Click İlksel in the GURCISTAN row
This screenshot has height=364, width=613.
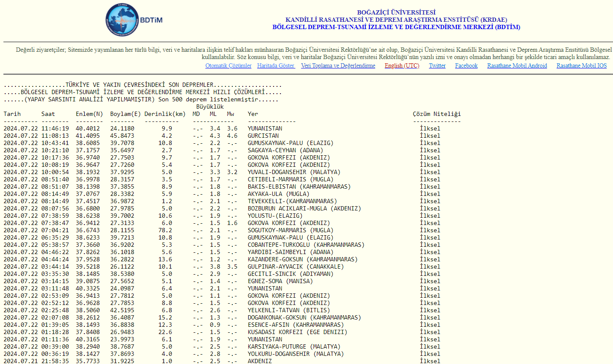point(430,136)
